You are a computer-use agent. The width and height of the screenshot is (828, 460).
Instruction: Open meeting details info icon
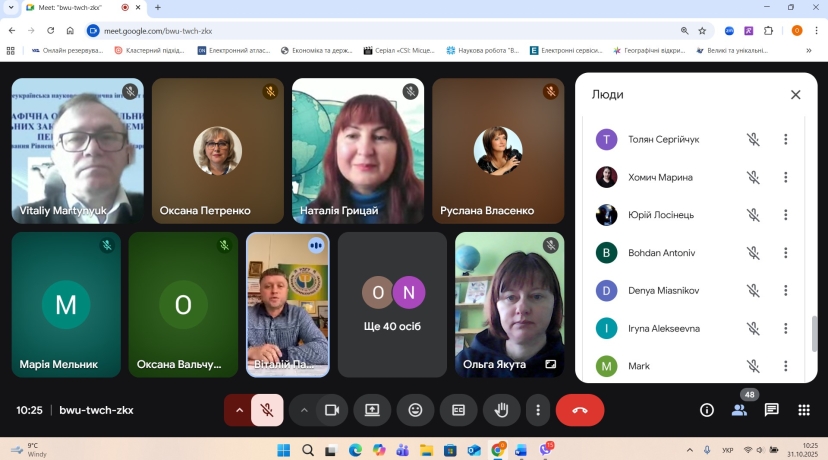pyautogui.click(x=707, y=410)
